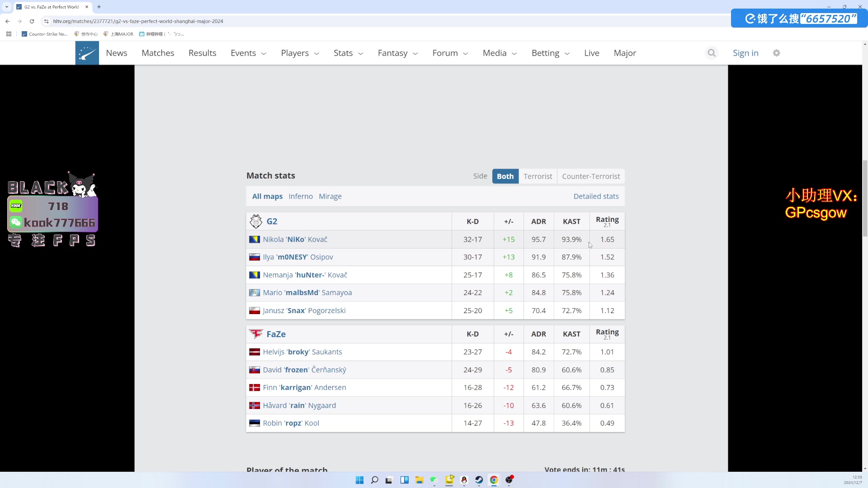Click the Slovak flag beside frozen
This screenshot has width=868, height=488.
[x=255, y=370]
